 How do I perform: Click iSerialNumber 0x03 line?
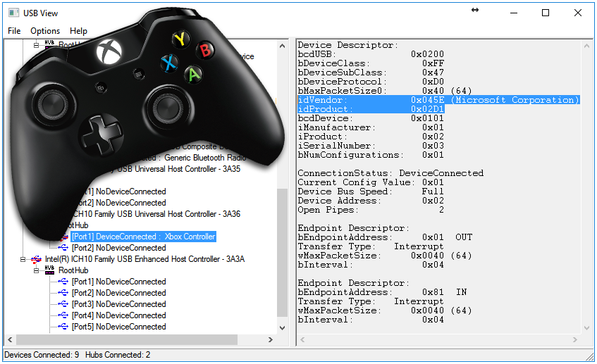coord(371,146)
